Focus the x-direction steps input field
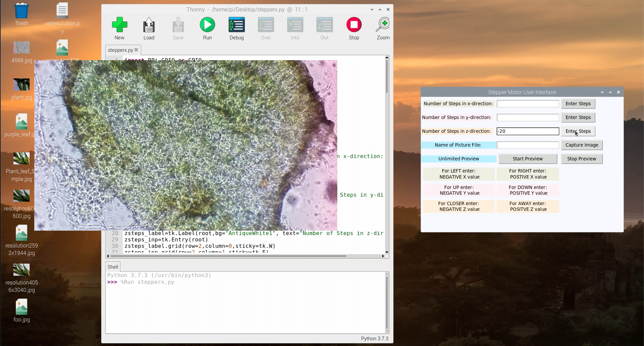The height and width of the screenshot is (346, 644). point(528,104)
